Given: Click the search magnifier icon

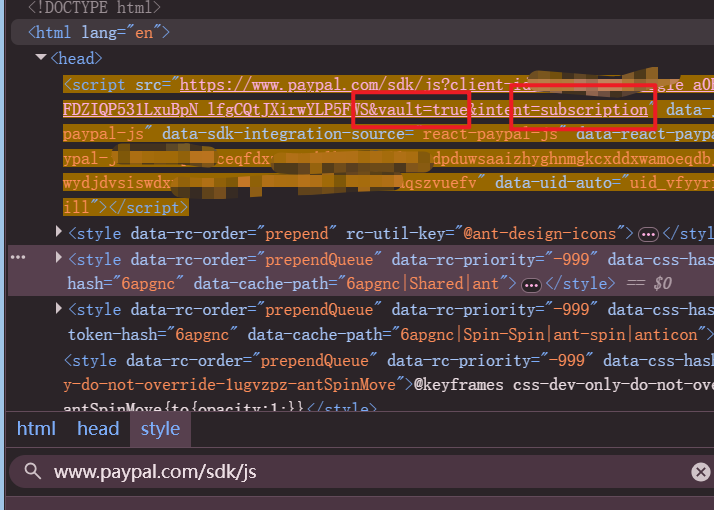Looking at the screenshot, I should 33,471.
